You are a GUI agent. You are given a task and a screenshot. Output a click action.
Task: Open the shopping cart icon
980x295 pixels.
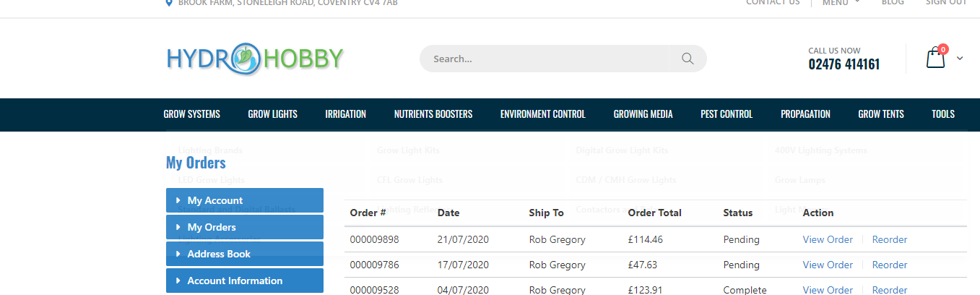[936, 58]
